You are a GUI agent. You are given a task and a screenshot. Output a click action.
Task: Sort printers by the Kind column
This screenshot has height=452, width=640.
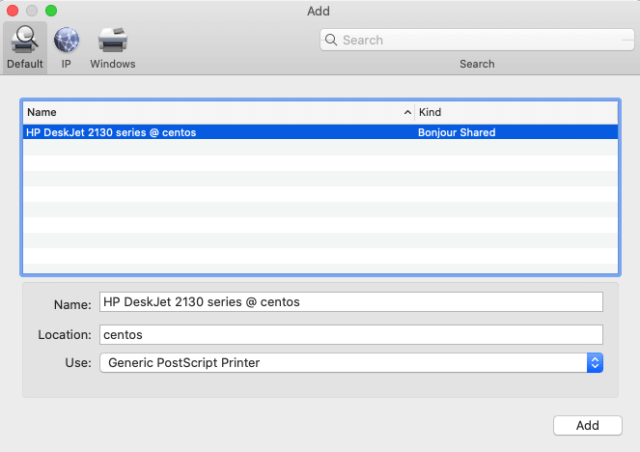tap(516, 112)
